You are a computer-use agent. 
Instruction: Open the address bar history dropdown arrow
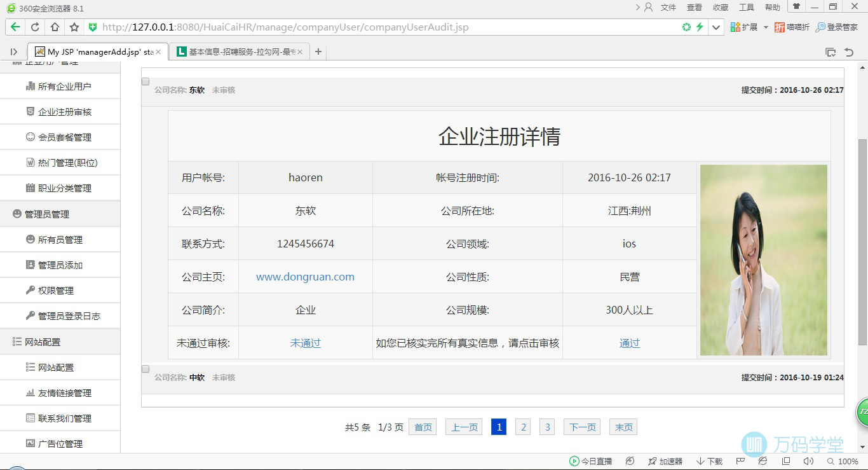[x=717, y=27]
